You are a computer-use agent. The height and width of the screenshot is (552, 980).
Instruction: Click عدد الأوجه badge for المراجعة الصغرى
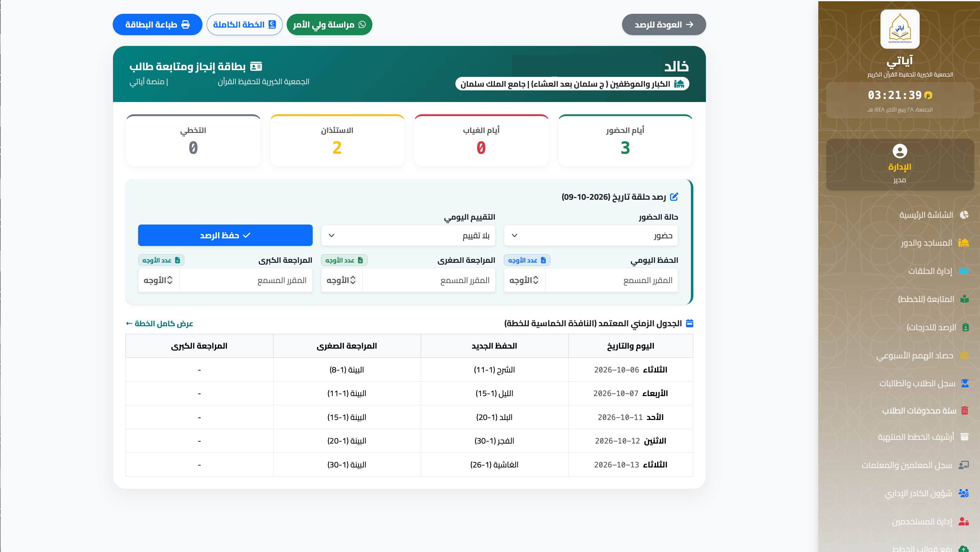pos(344,260)
